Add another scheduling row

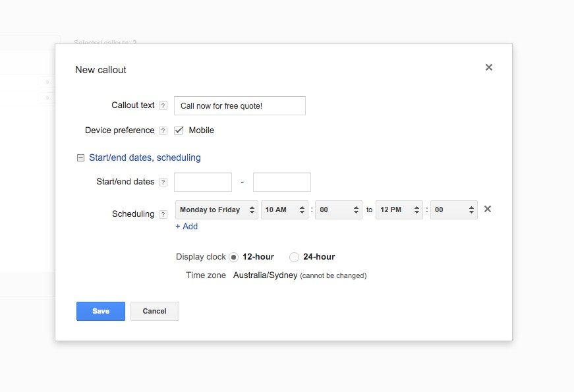(x=187, y=226)
